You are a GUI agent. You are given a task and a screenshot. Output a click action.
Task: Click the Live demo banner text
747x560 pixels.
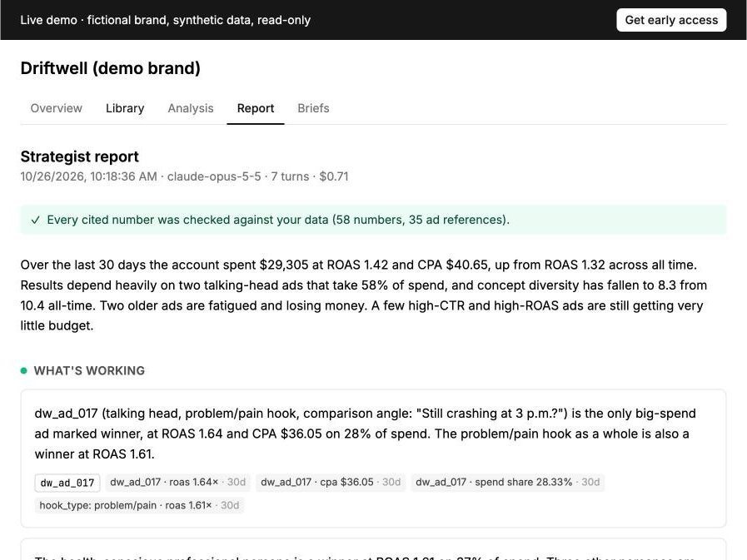pos(166,20)
